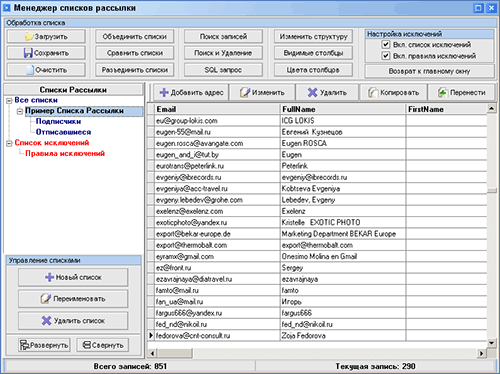Collapse the Список исключений tree node
Viewport: 500px width, 374px height.
[9, 143]
